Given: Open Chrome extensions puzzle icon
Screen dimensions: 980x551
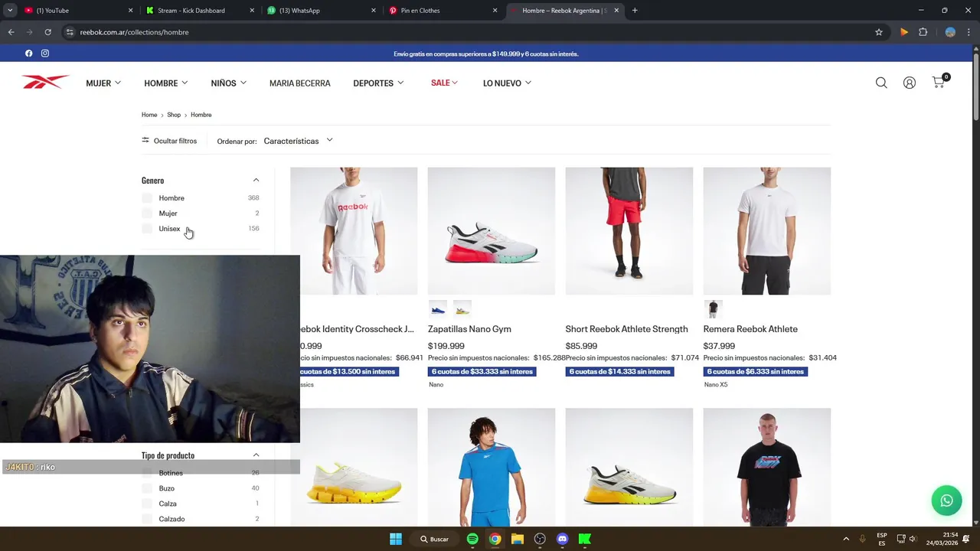Looking at the screenshot, I should tap(923, 32).
